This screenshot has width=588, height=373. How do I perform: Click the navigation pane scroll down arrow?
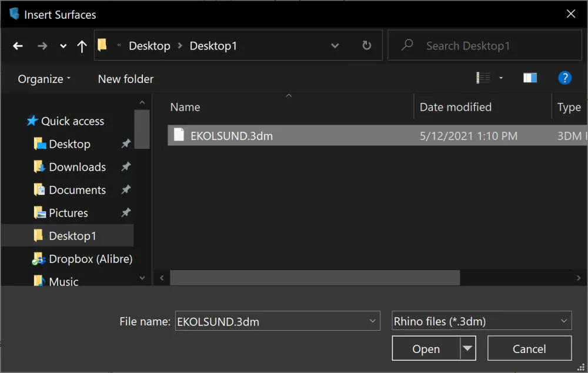pos(142,278)
